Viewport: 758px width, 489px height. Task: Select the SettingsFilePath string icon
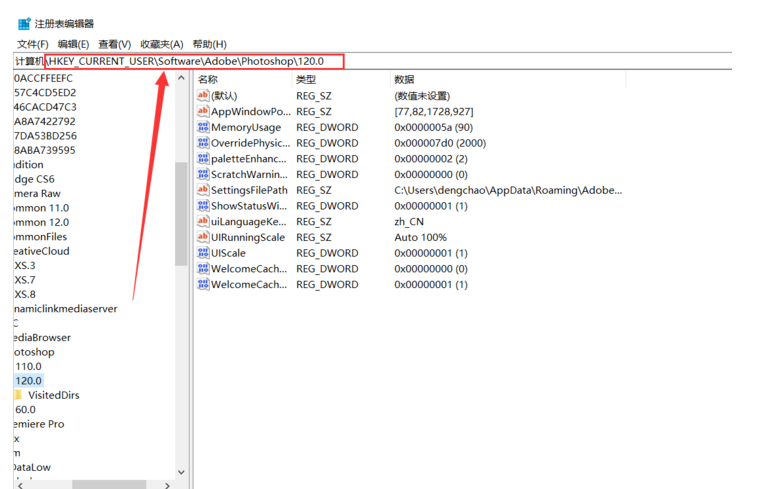(203, 190)
